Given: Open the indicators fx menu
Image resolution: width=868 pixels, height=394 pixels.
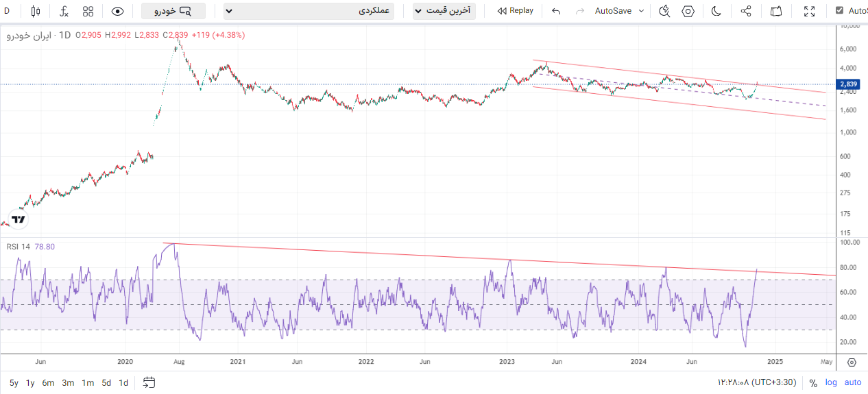Looking at the screenshot, I should tap(64, 11).
